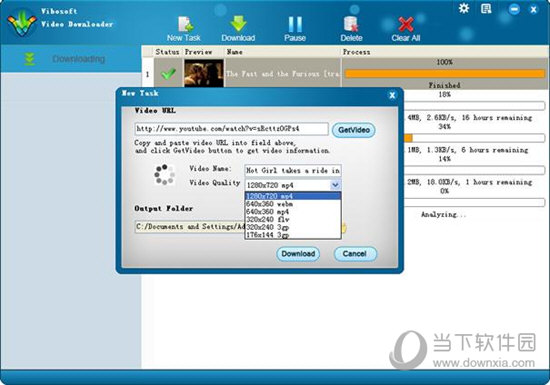Choose 640x360 mp4 quality option
The width and height of the screenshot is (550, 385).
click(x=293, y=211)
